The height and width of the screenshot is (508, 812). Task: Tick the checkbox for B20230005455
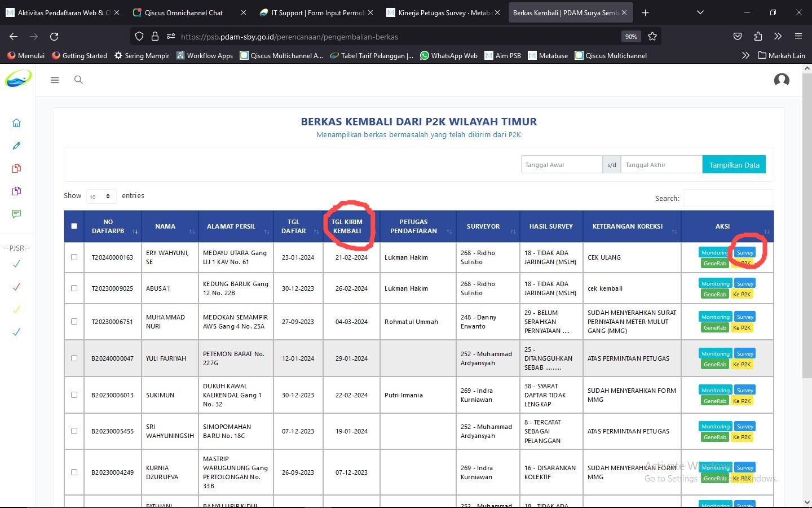[74, 431]
